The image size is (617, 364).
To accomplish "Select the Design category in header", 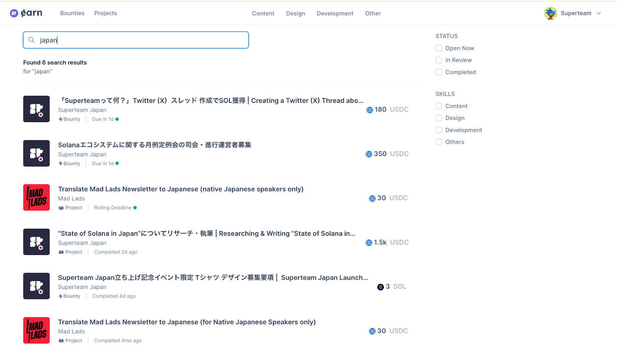I will tap(295, 13).
